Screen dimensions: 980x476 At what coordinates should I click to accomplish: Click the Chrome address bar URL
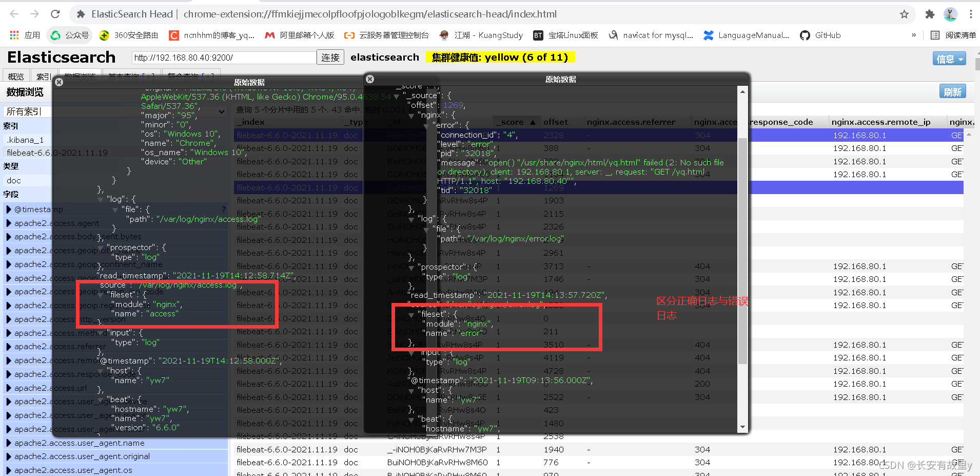point(370,14)
